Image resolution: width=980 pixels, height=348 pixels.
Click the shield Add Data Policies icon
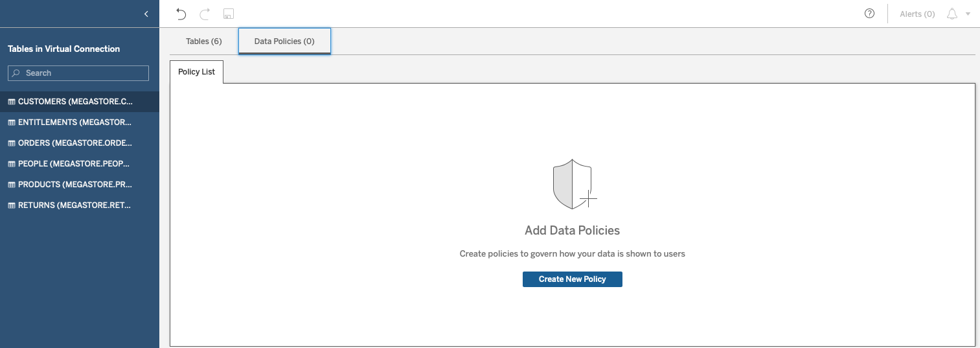[x=575, y=184]
